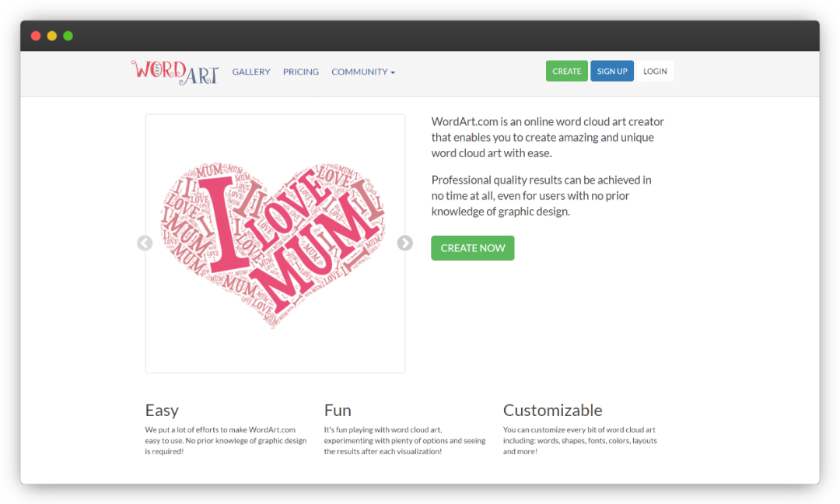This screenshot has height=504, width=840.
Task: Click the blue Sign Up button
Action: pyautogui.click(x=612, y=72)
